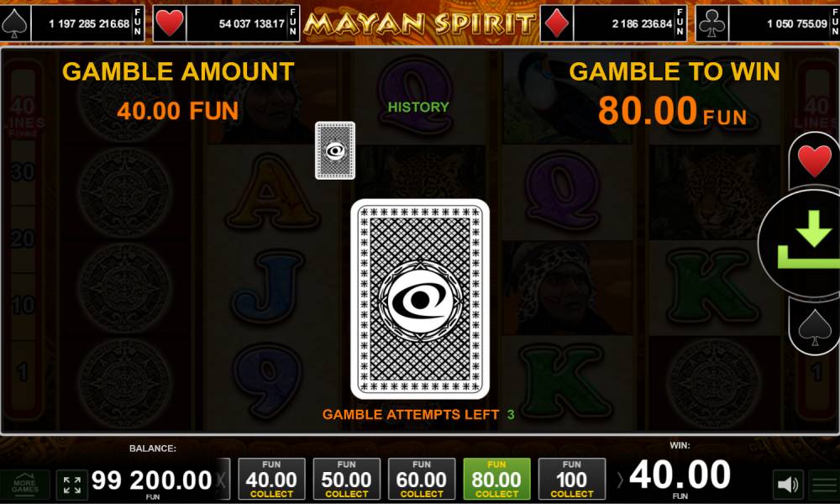The image size is (840, 504).
Task: Select the 60.00 collect bet button
Action: click(x=422, y=479)
